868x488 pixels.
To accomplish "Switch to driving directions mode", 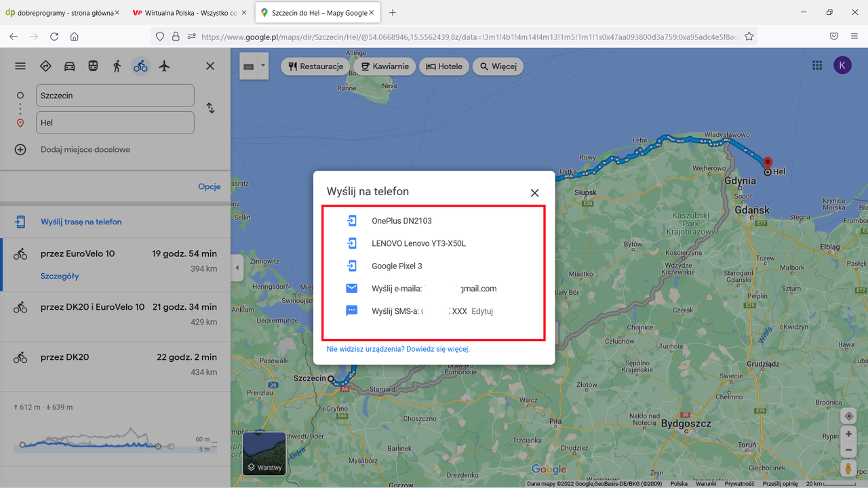I will tap(69, 66).
